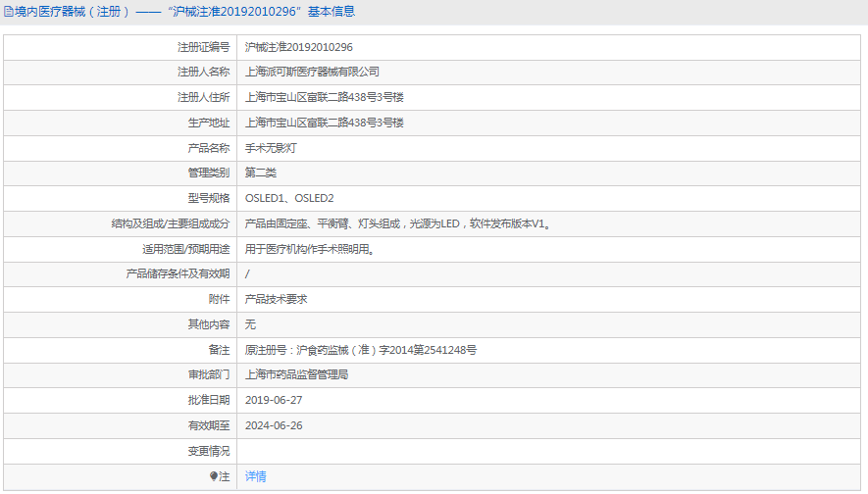This screenshot has height=494, width=868.
Task: Select approval date 2019-06-27
Action: tap(274, 400)
